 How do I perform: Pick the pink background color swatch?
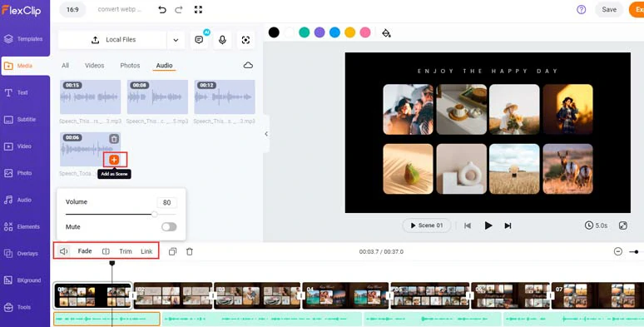click(365, 32)
